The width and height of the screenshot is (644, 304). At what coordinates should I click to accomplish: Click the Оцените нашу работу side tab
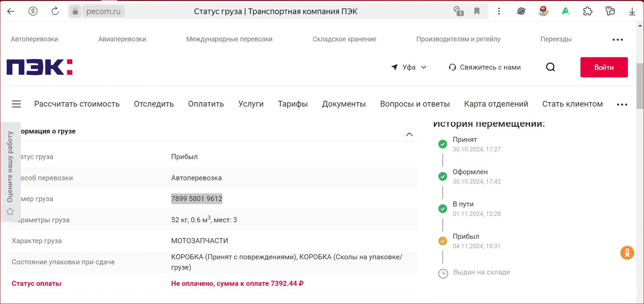(x=10, y=172)
